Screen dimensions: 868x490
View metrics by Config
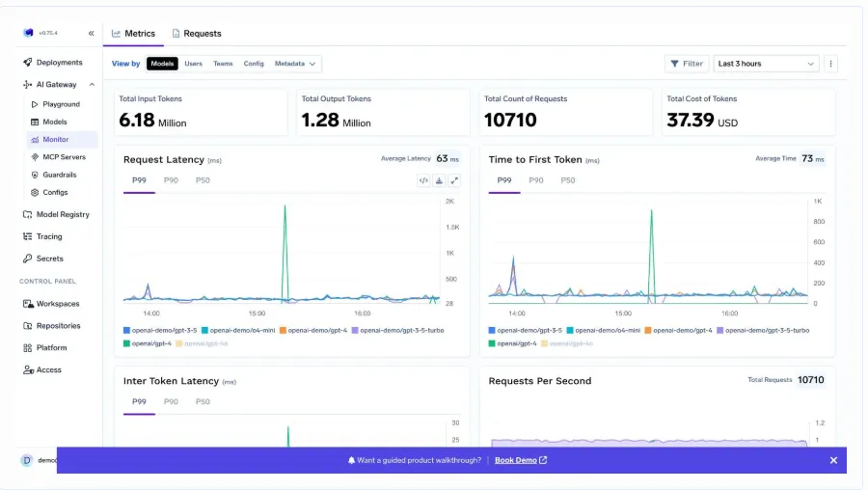(254, 64)
